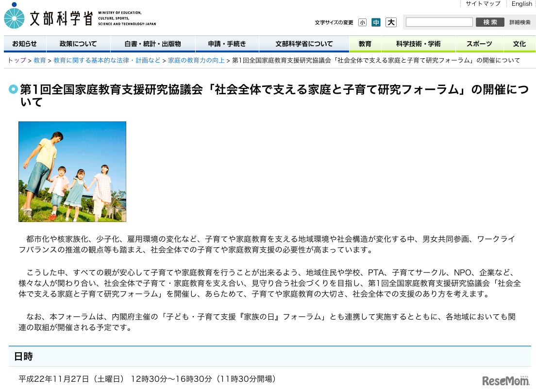Open the 文部科学省について tab
This screenshot has width=536, height=392.
pyautogui.click(x=303, y=44)
